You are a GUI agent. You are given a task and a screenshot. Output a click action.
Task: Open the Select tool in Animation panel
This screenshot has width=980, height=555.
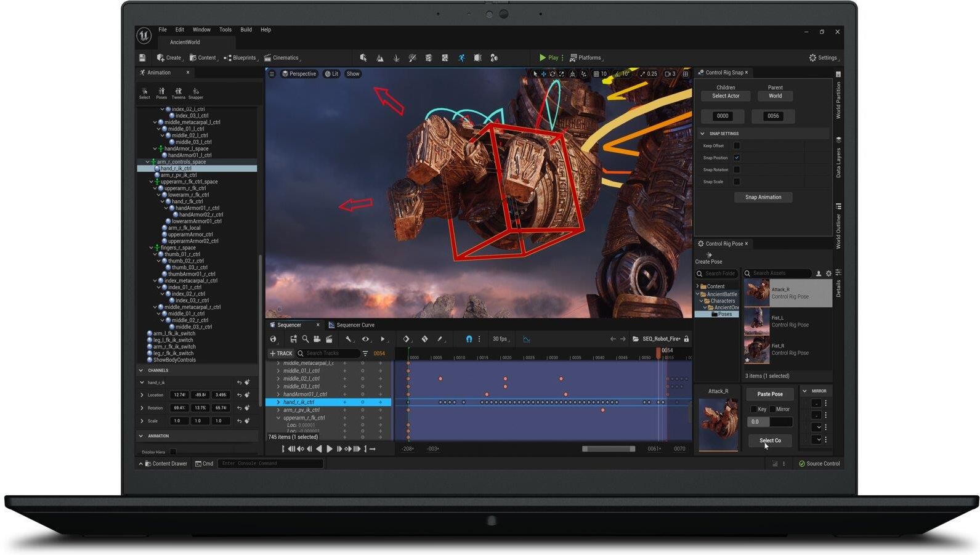click(145, 93)
